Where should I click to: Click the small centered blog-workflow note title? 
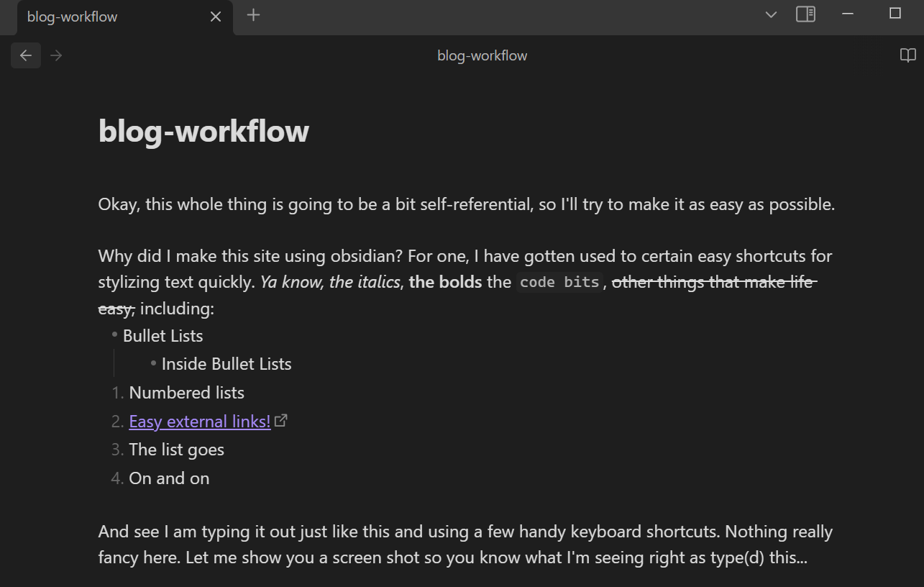(x=482, y=55)
